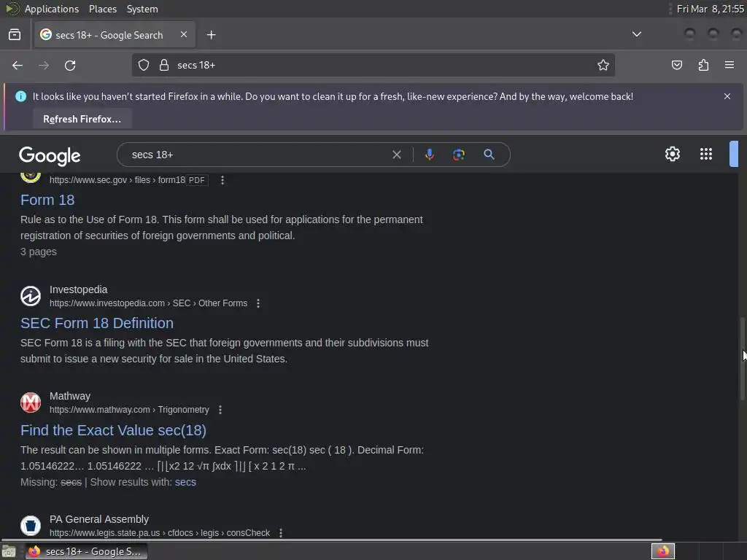Viewport: 747px width, 560px height.
Task: Click the sec.gov files form18 URL text
Action: (117, 180)
